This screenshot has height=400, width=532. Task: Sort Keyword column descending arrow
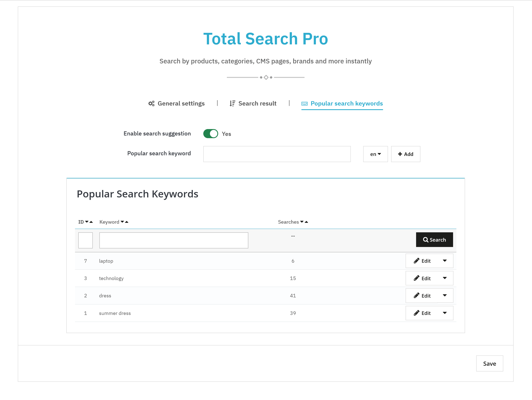122,222
